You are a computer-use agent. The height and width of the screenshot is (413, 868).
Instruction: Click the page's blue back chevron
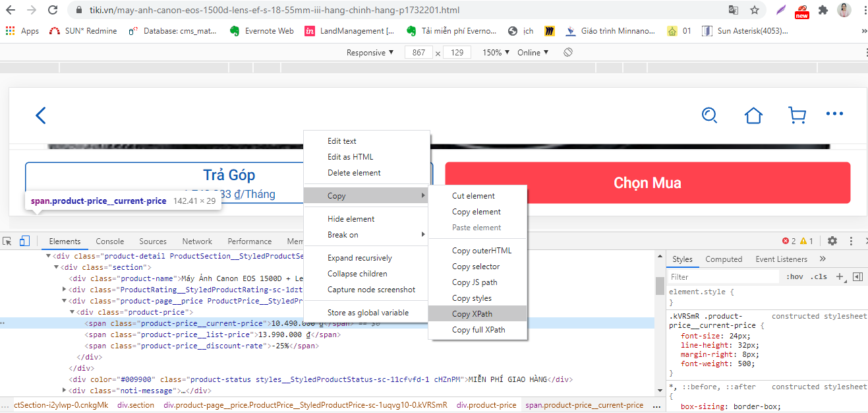[x=41, y=115]
